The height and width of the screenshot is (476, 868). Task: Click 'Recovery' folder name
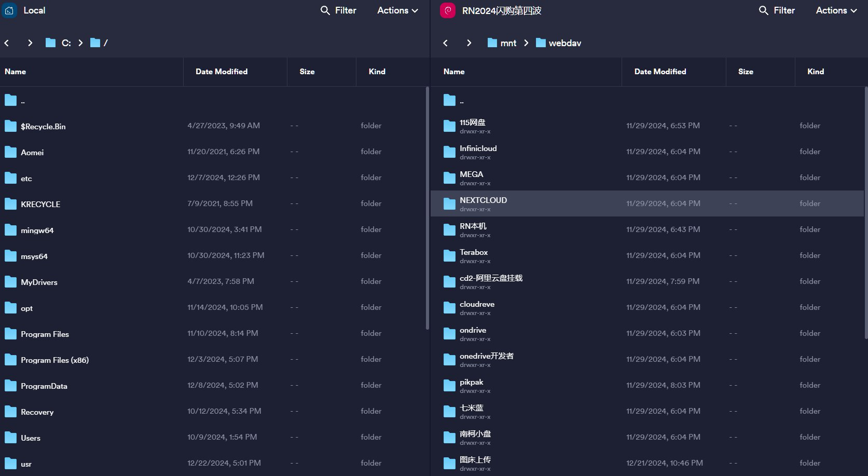pyautogui.click(x=37, y=412)
